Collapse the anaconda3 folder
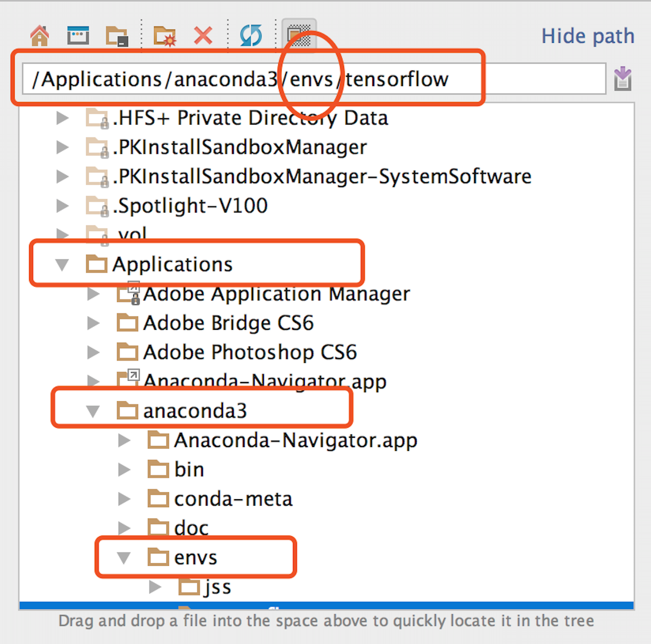Image resolution: width=651 pixels, height=644 pixels. click(x=93, y=410)
